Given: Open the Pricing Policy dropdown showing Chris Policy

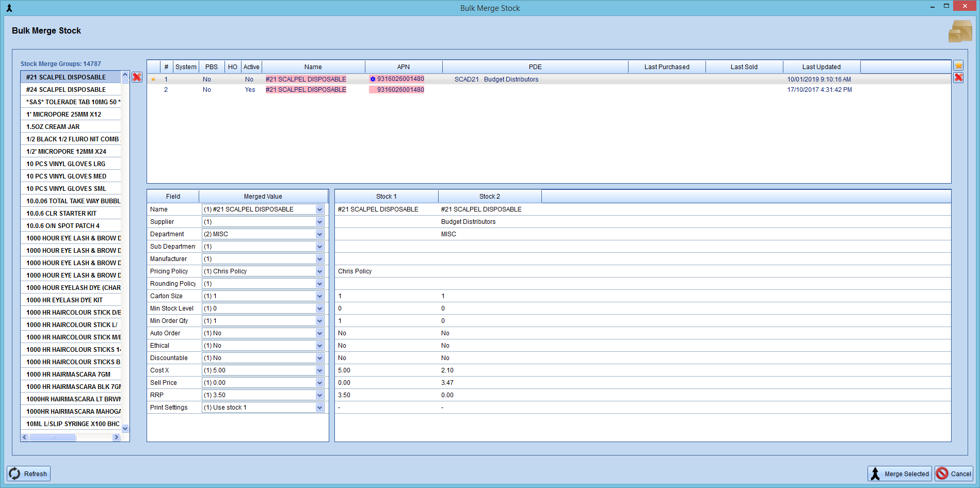Looking at the screenshot, I should click(x=320, y=271).
